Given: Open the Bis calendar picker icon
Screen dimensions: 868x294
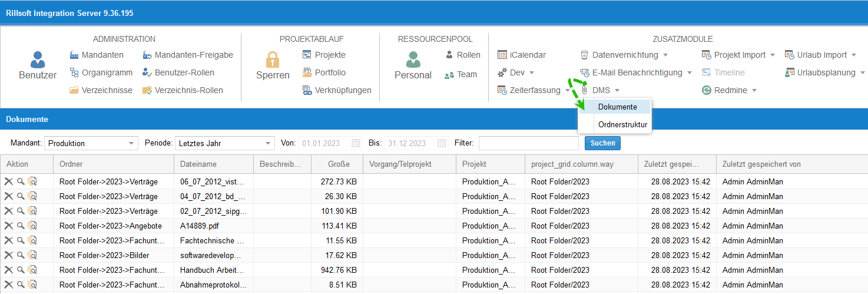Looking at the screenshot, I should pos(442,143).
